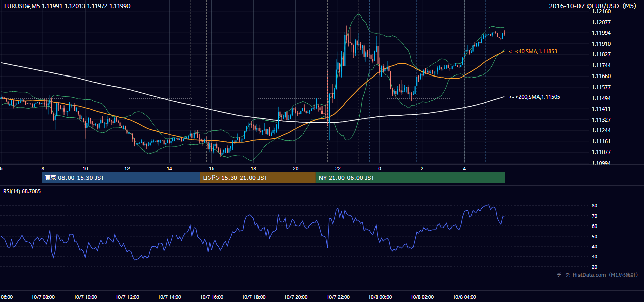
Task: Click the 10/7 20:00 time label
Action: (x=295, y=297)
